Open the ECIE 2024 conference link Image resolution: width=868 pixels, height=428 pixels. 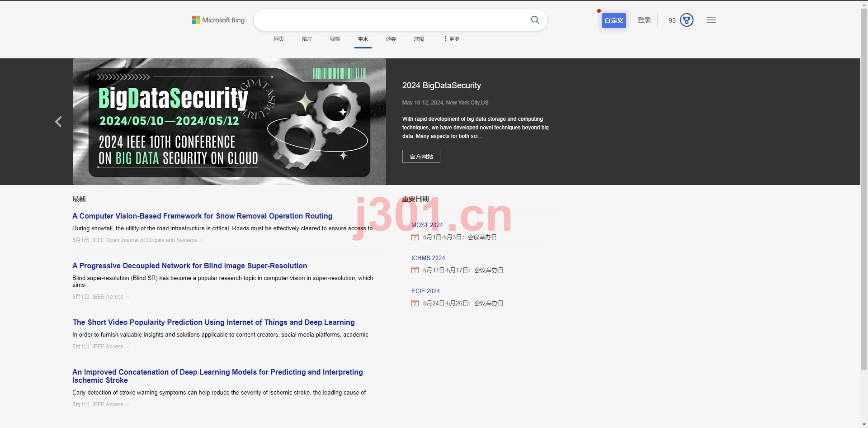426,291
